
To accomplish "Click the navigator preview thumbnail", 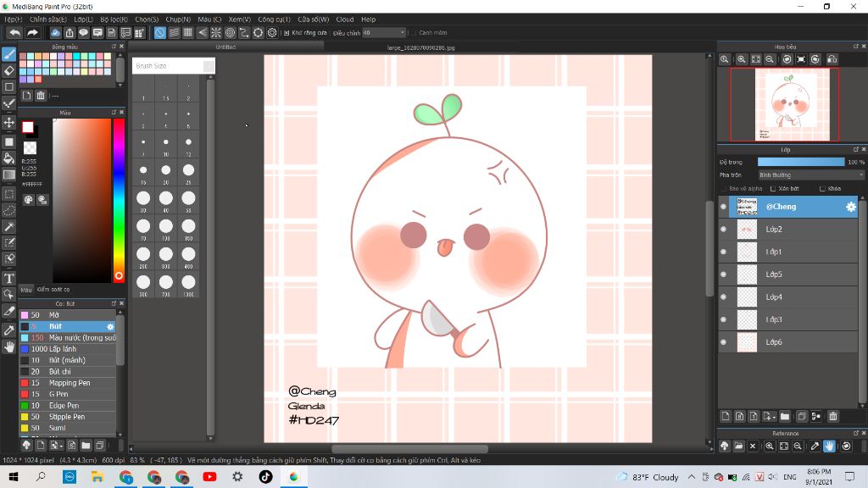I will pyautogui.click(x=784, y=104).
